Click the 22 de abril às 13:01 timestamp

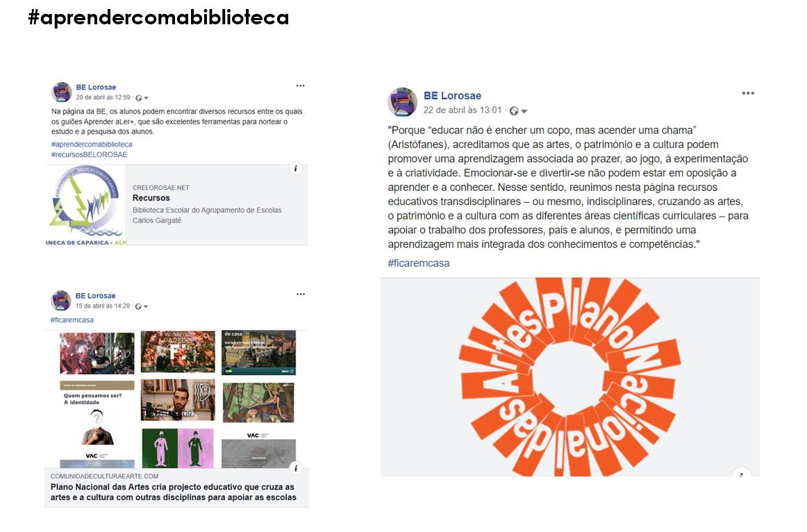click(462, 110)
